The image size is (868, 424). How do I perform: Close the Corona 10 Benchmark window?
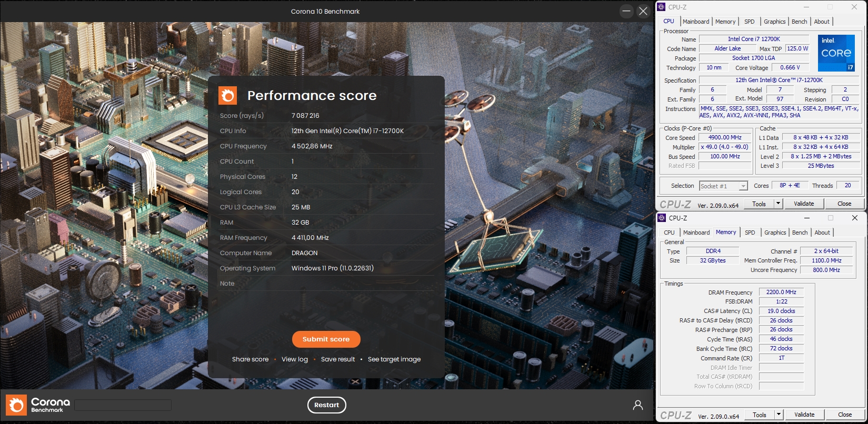coord(643,11)
